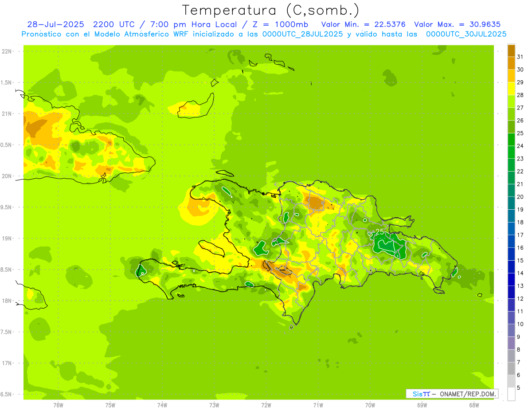This screenshot has height=411, width=532.
Task: Click the legend value "18"
Action: (520, 222)
